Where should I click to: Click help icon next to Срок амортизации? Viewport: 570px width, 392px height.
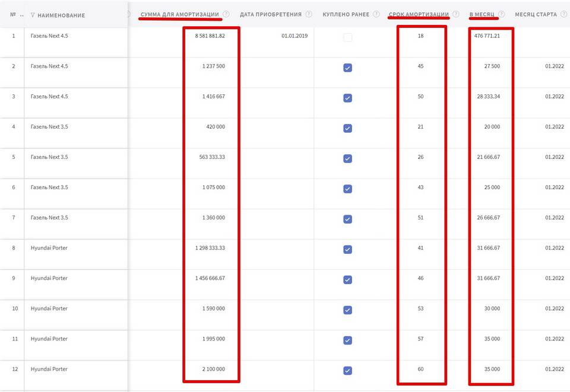[x=455, y=14]
